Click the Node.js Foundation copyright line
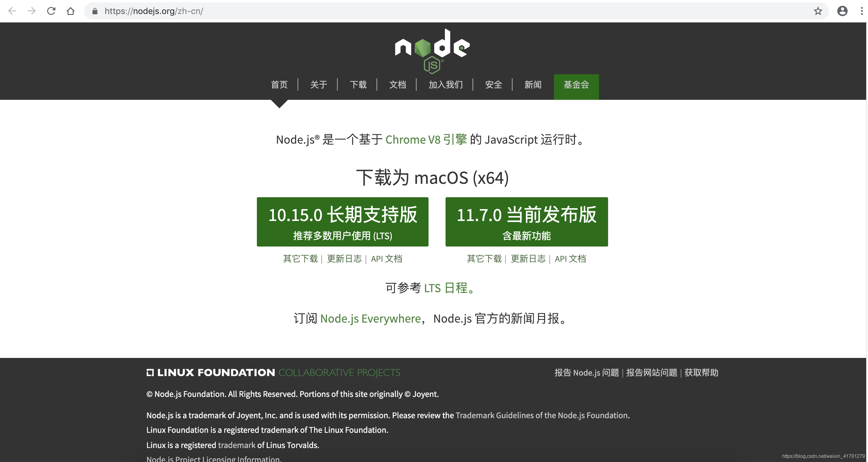 coord(292,394)
